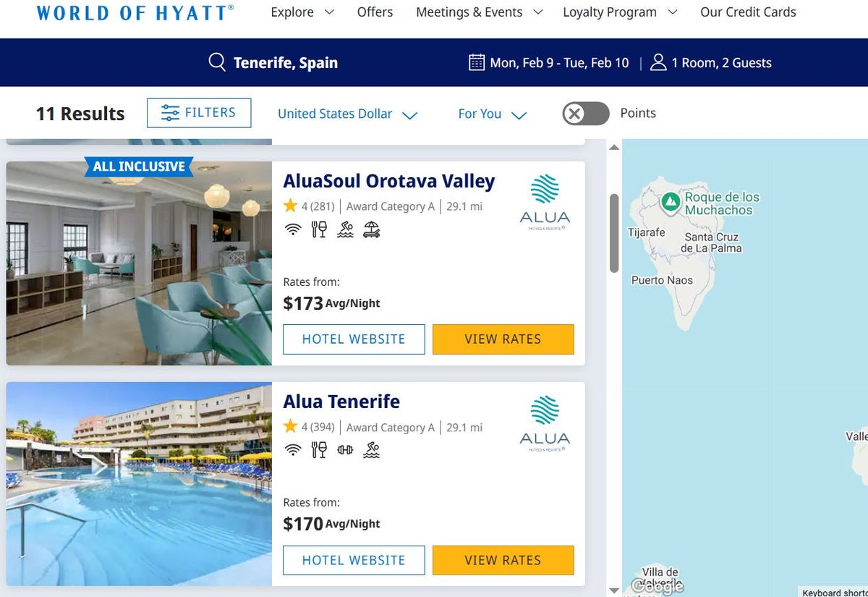868x597 pixels.
Task: Click the beach lounge icon under AluaSoul Orotava Valley
Action: pos(373,229)
